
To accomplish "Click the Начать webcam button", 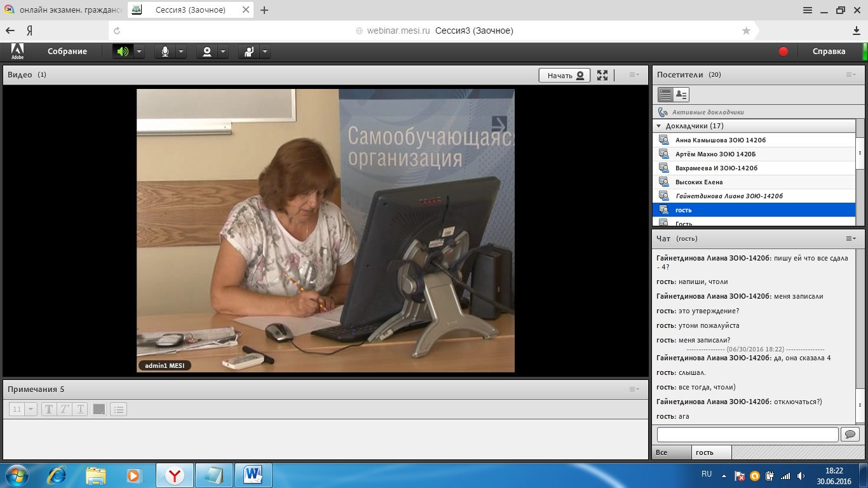I will [564, 75].
